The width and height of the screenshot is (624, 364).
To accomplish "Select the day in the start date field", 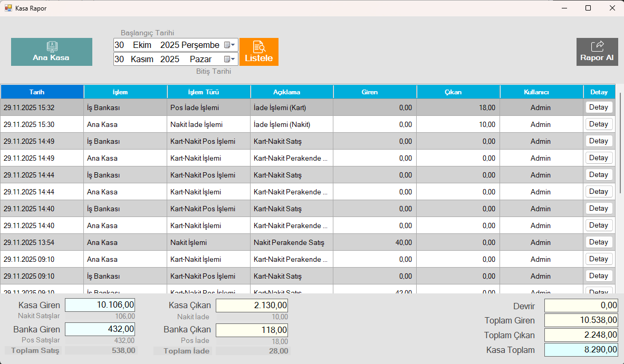I will [x=119, y=45].
